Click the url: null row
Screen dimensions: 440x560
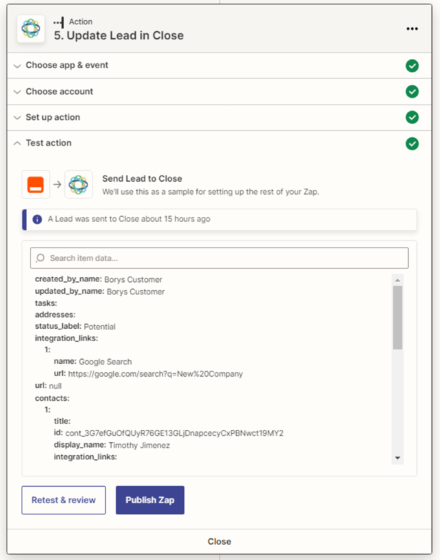tap(48, 386)
